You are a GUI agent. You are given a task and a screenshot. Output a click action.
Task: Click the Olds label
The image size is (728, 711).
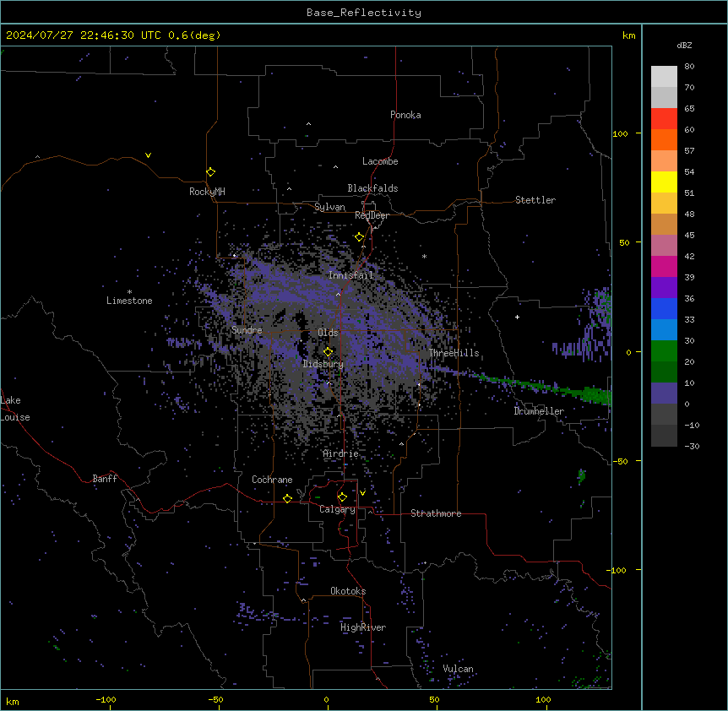point(328,333)
